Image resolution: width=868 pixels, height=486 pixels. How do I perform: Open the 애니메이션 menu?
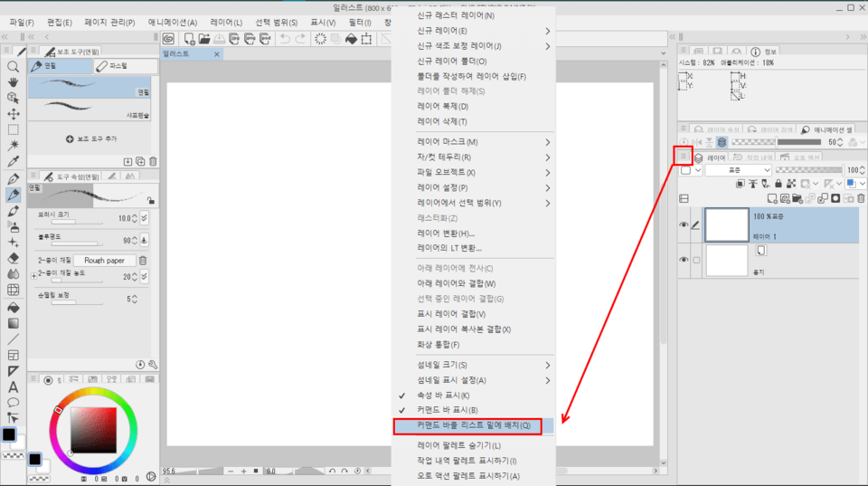pos(172,22)
